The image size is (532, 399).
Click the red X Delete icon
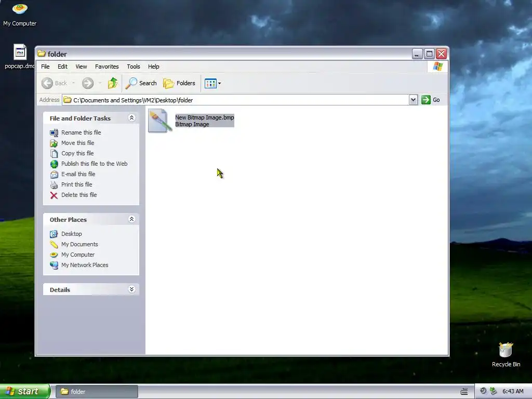pos(54,195)
